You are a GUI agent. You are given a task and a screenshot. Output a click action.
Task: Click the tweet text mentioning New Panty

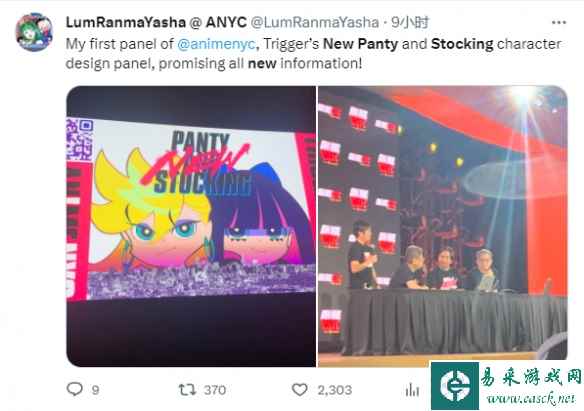point(313,54)
